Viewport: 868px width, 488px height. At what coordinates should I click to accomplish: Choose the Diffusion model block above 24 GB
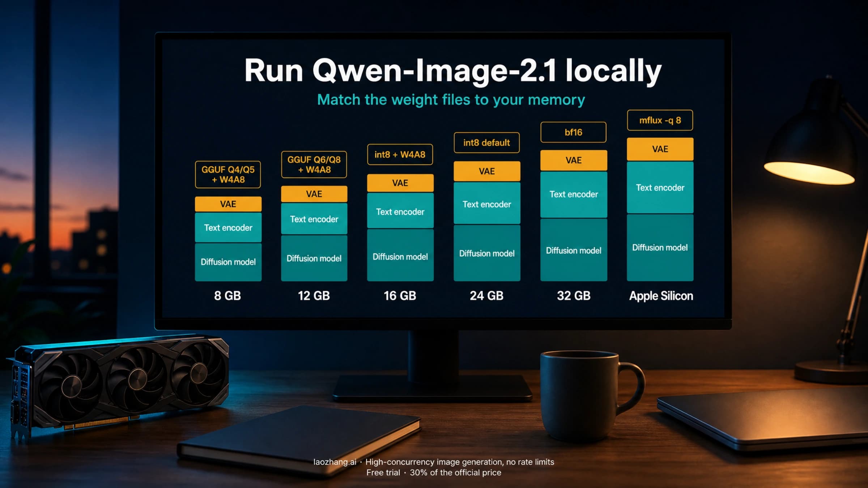pos(487,253)
